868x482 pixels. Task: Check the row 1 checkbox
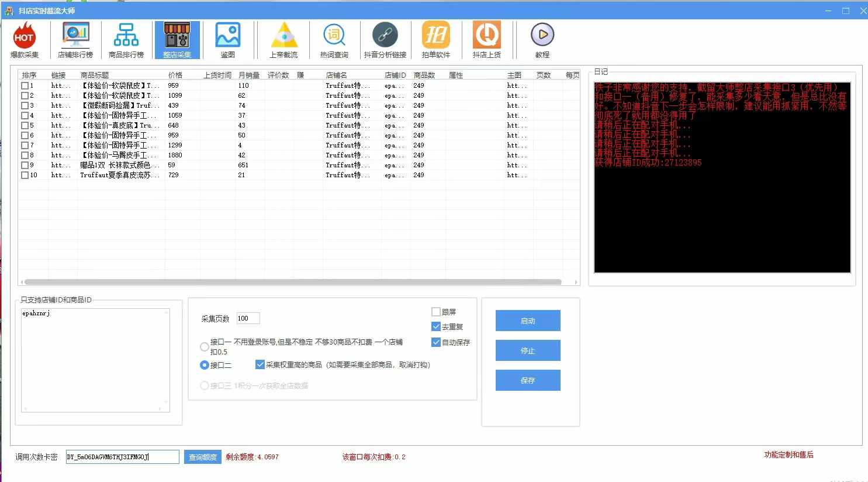tap(25, 85)
